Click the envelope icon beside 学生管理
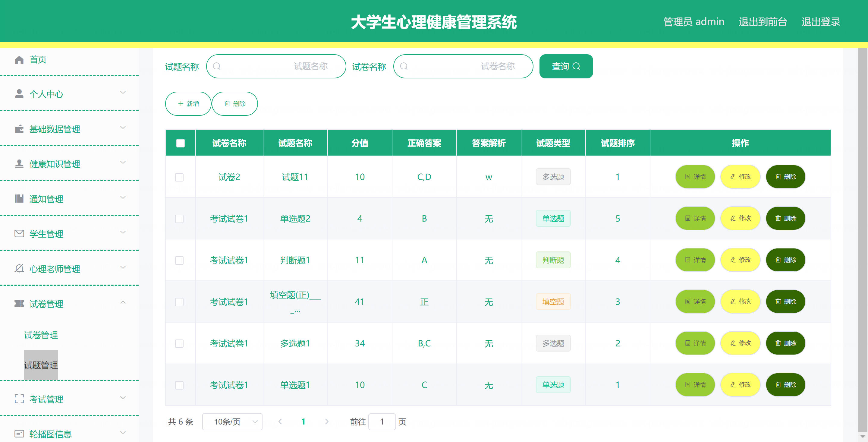 pos(19,233)
